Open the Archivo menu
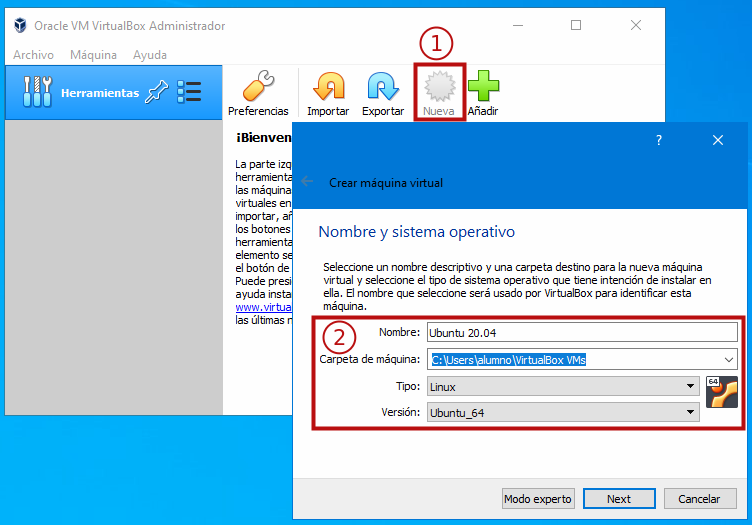 33,55
